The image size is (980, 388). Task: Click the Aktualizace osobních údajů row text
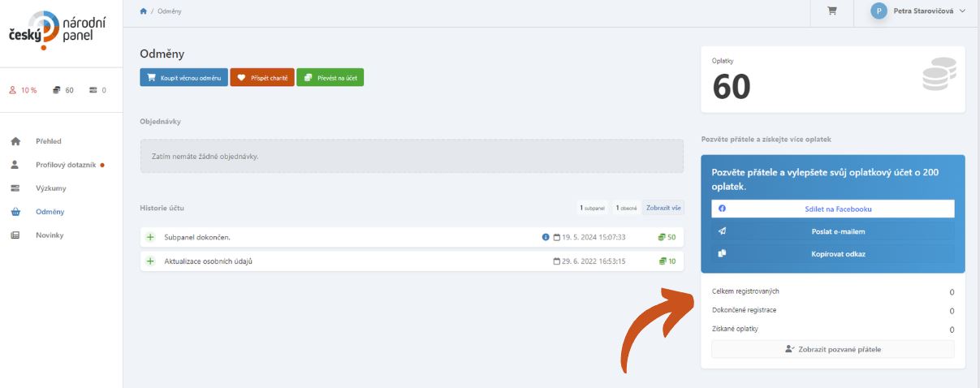[209, 261]
